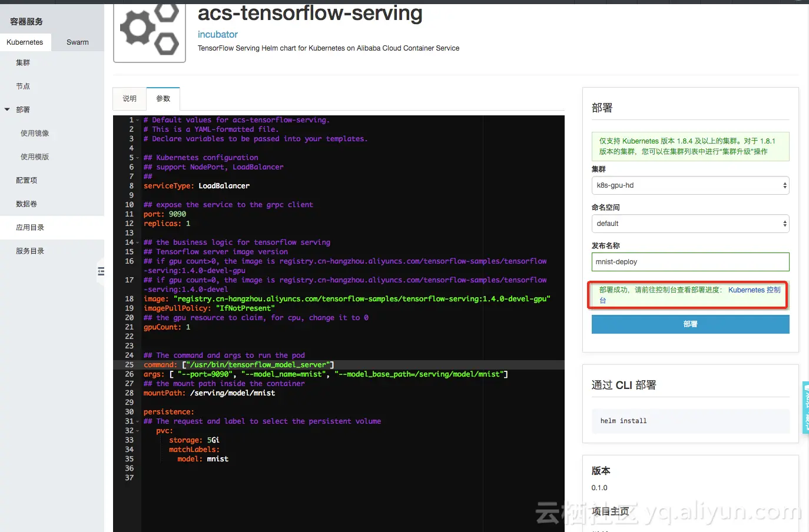This screenshot has width=809, height=532.
Task: Fold code at line 1 arrow
Action: tap(138, 120)
